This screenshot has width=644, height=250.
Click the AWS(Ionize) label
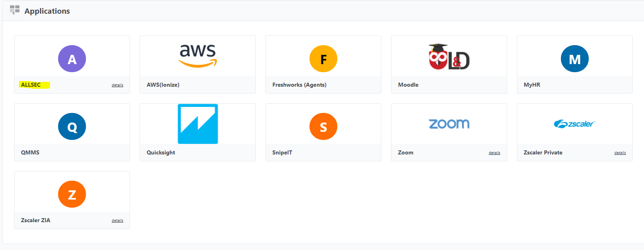[163, 85]
